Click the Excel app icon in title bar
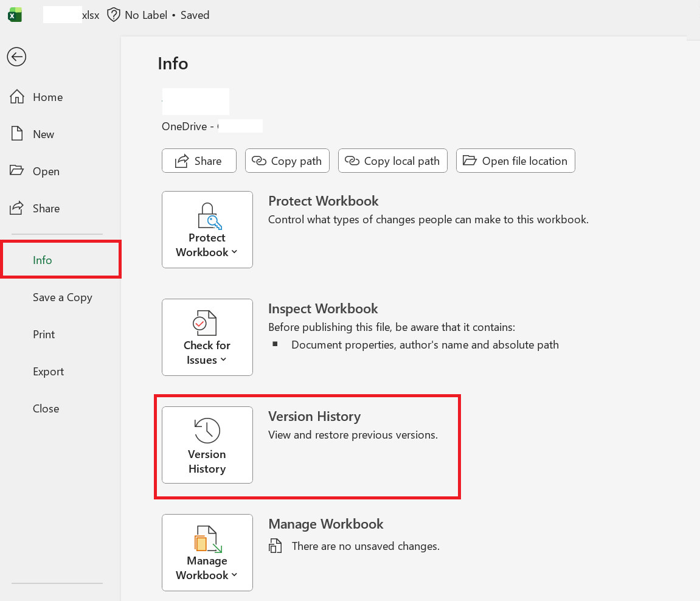This screenshot has width=700, height=601. 15,15
